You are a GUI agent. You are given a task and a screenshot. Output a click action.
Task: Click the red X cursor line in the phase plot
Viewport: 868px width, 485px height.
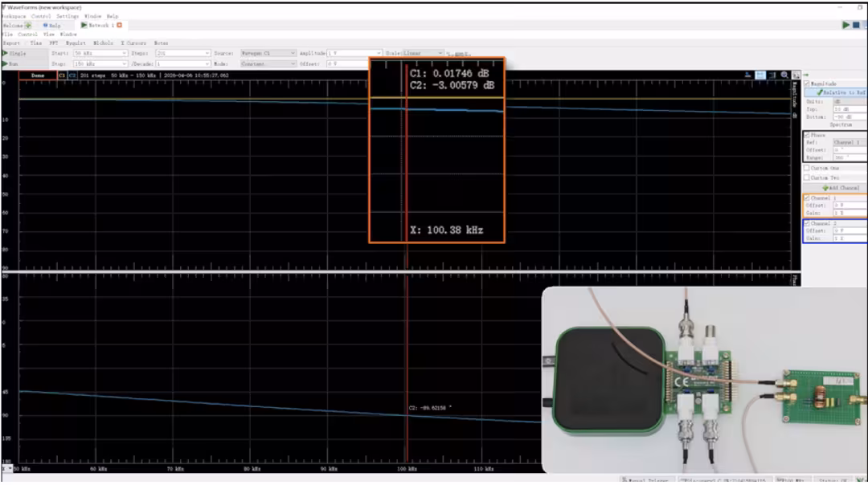[x=407, y=368]
